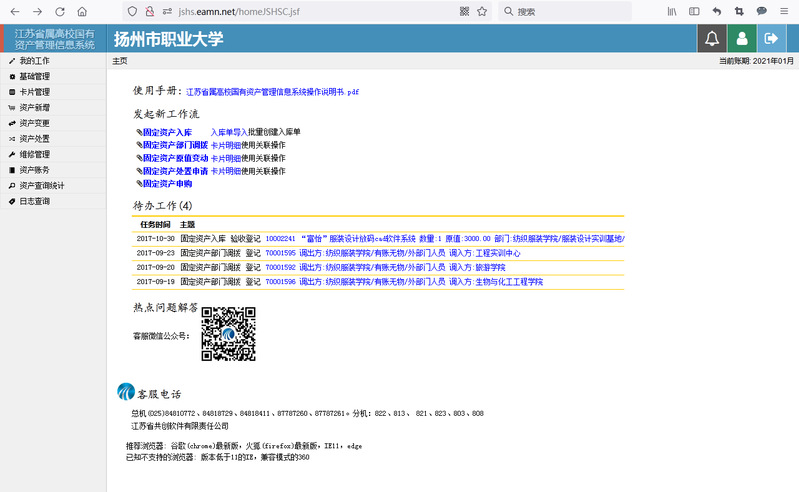The image size is (799, 492).
Task: Click the notification bell icon
Action: pos(712,39)
